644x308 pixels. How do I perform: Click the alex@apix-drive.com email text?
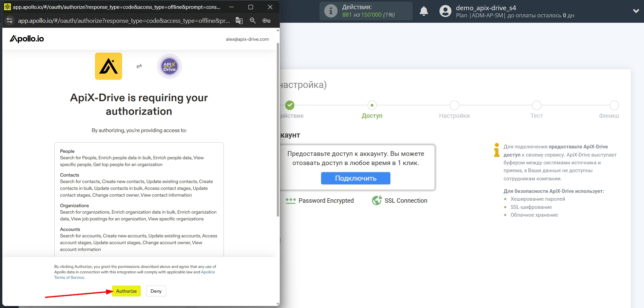point(247,39)
